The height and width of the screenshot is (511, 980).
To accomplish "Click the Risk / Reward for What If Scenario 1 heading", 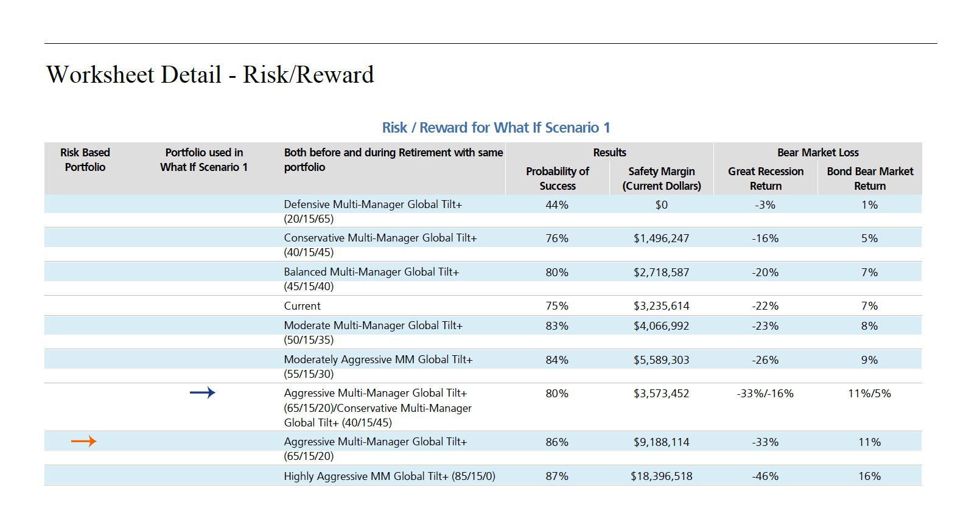I will 495,128.
